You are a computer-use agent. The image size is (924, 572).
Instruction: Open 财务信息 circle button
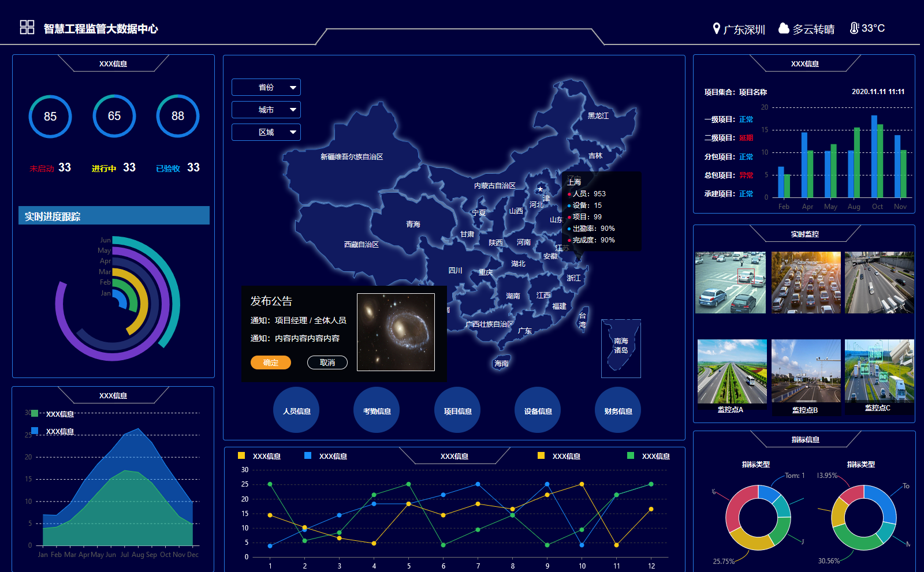pos(618,410)
